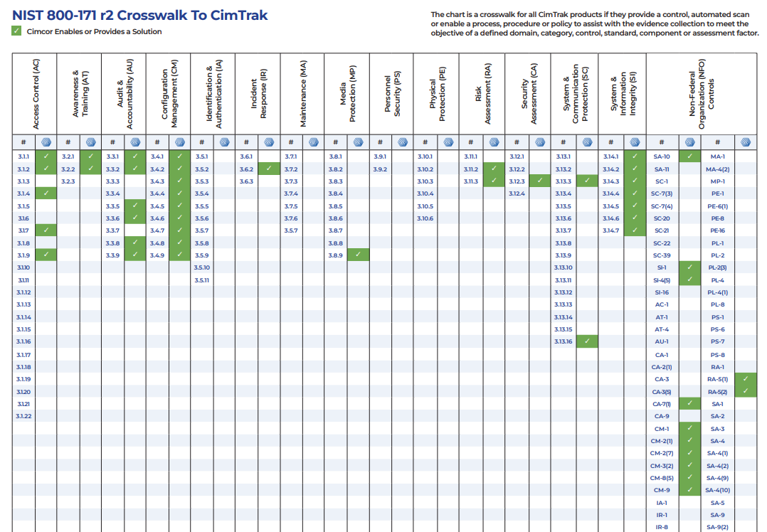This screenshot has width=767, height=532.
Task: Click CimTrak logo icon under System & Information Integrity (SI)
Action: (635, 142)
